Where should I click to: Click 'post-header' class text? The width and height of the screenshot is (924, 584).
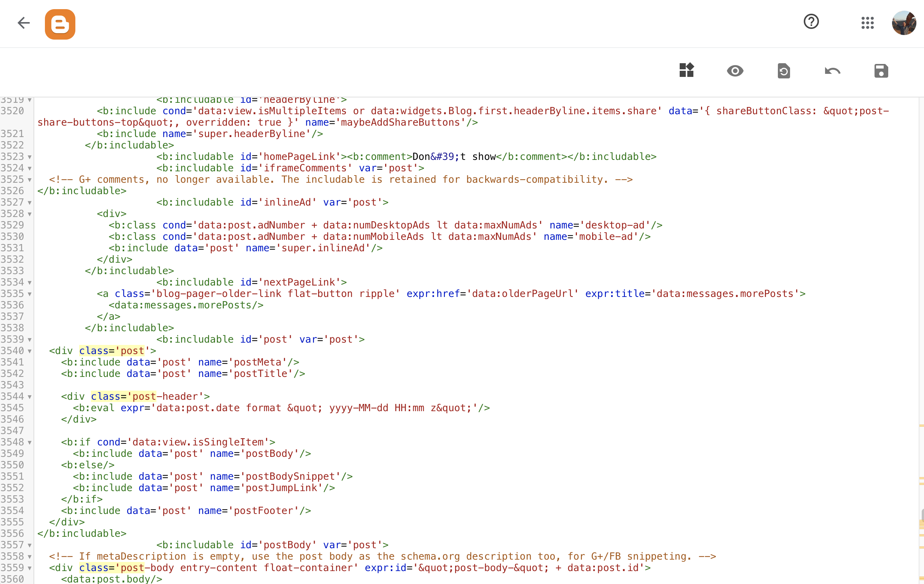click(166, 397)
